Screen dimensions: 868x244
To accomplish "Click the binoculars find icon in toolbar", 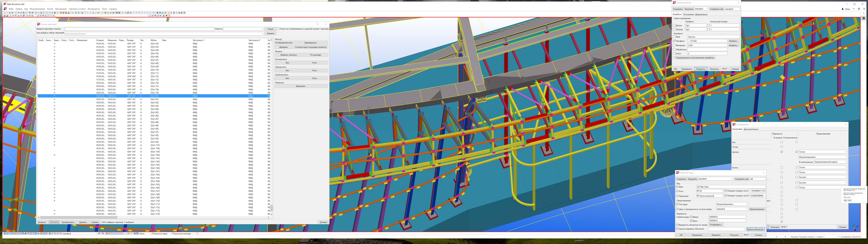I will [157, 13].
